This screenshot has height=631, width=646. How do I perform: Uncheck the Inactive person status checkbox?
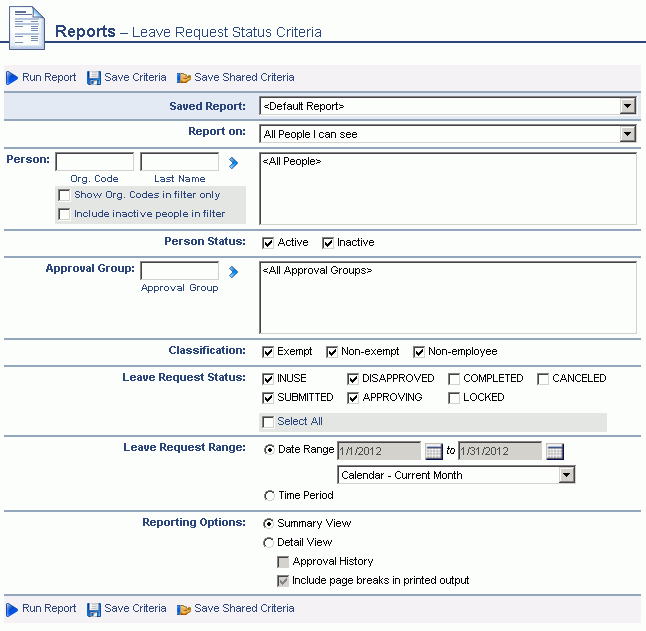[328, 243]
